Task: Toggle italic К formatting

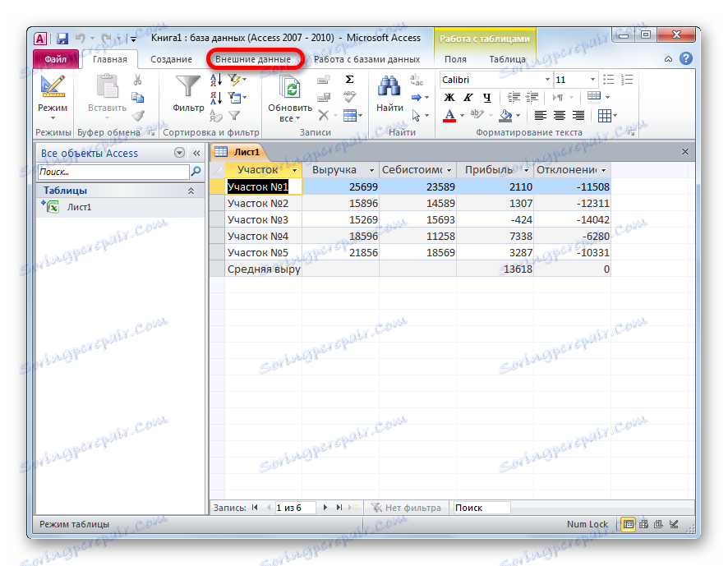Action: [468, 98]
